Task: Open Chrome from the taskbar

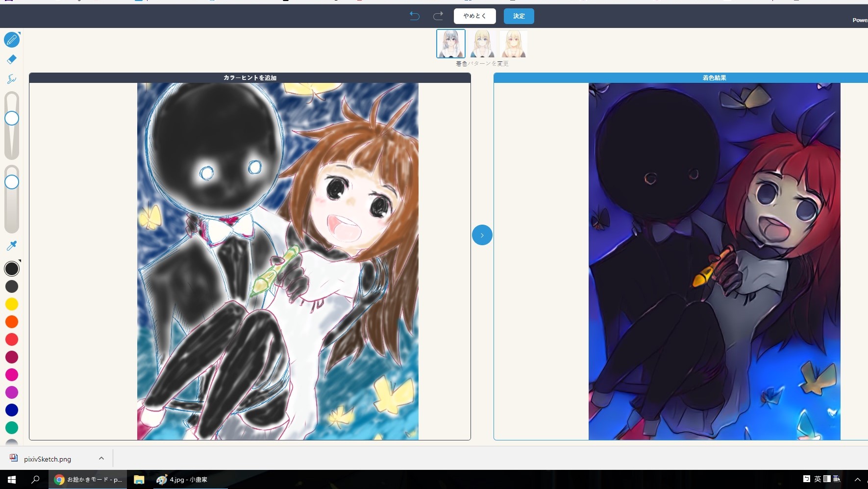Action: pyautogui.click(x=59, y=479)
